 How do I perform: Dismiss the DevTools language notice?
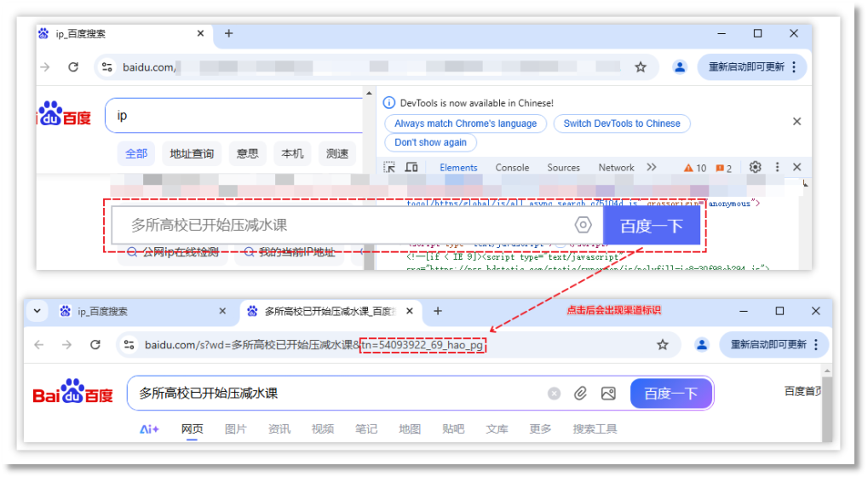click(x=797, y=121)
